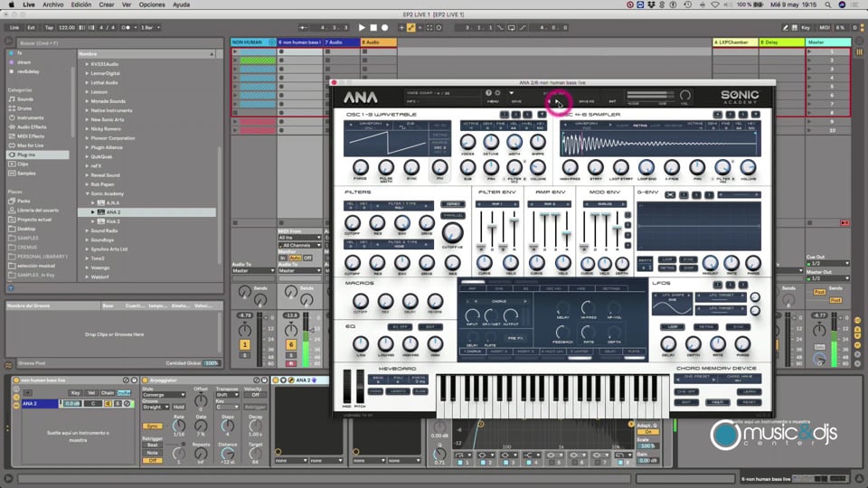Click ANA MENU button in plugin header

coord(493,102)
